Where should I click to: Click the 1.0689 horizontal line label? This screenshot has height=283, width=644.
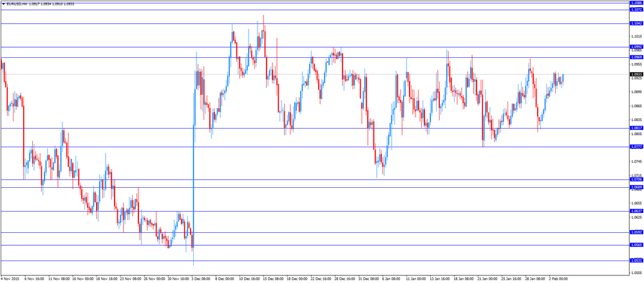[x=636, y=187]
